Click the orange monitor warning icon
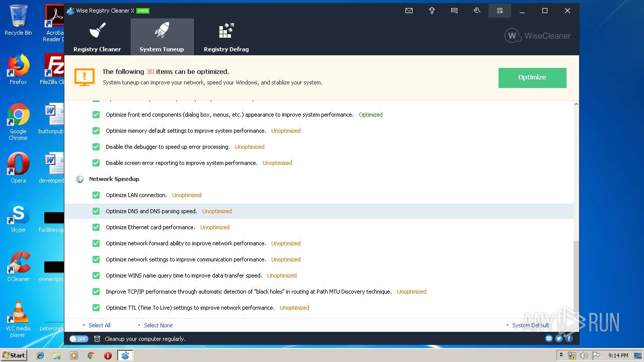The height and width of the screenshot is (362, 644). [85, 77]
